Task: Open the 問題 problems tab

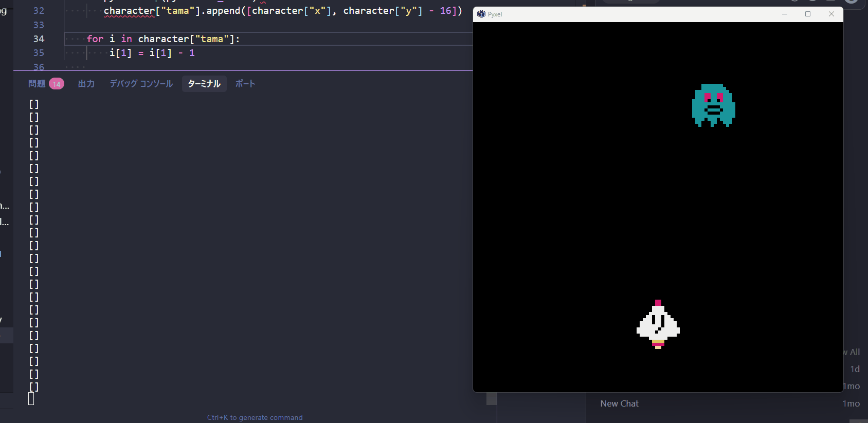Action: click(37, 84)
